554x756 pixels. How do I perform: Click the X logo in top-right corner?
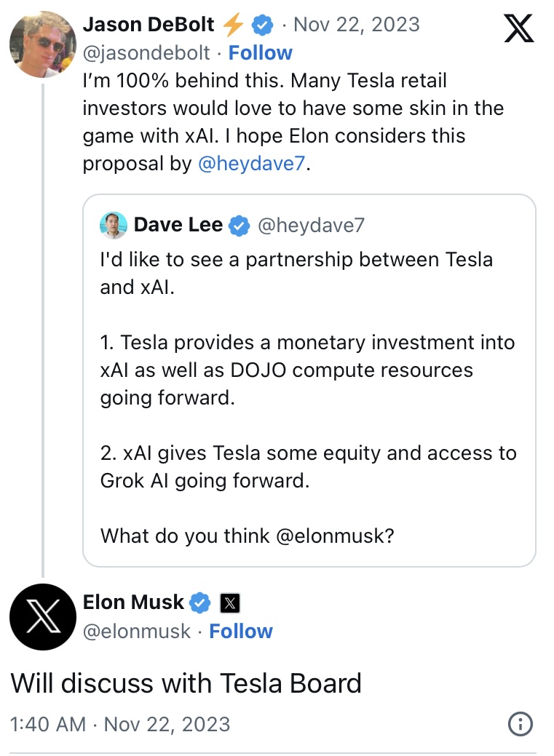[518, 28]
